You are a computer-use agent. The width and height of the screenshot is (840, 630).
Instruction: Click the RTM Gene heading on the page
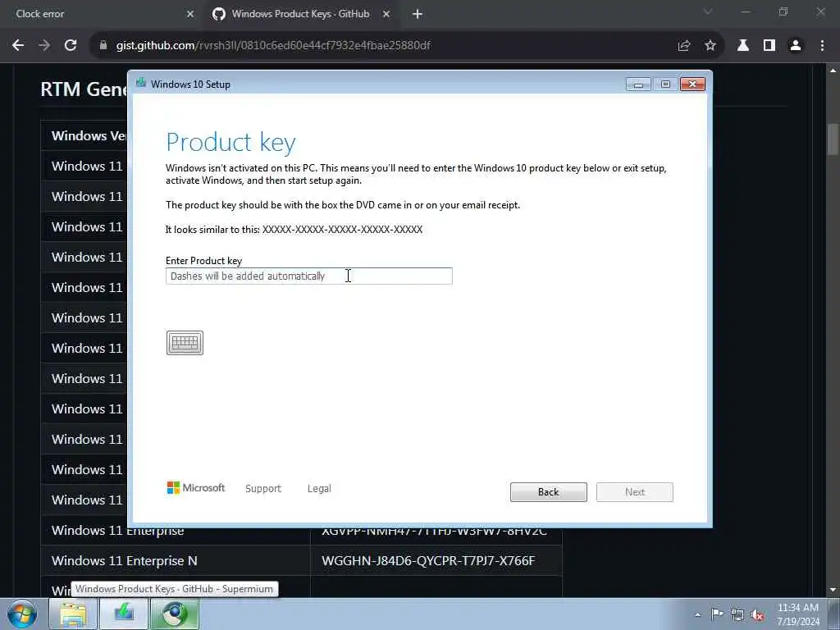(84, 89)
